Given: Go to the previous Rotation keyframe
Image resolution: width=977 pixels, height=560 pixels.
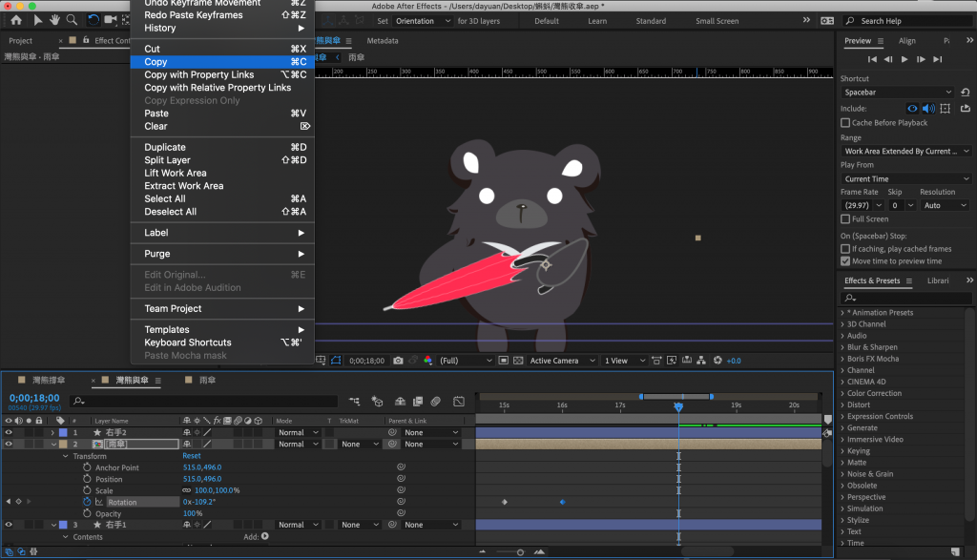Looking at the screenshot, I should [8, 502].
